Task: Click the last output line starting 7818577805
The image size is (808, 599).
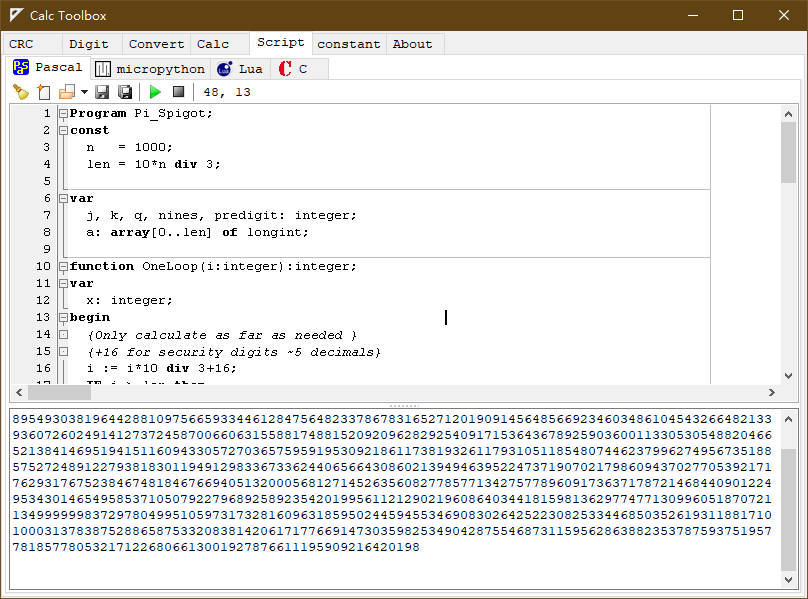Action: pos(216,547)
